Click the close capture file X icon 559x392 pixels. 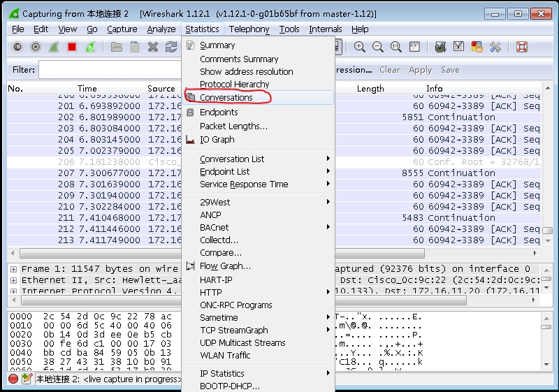153,47
